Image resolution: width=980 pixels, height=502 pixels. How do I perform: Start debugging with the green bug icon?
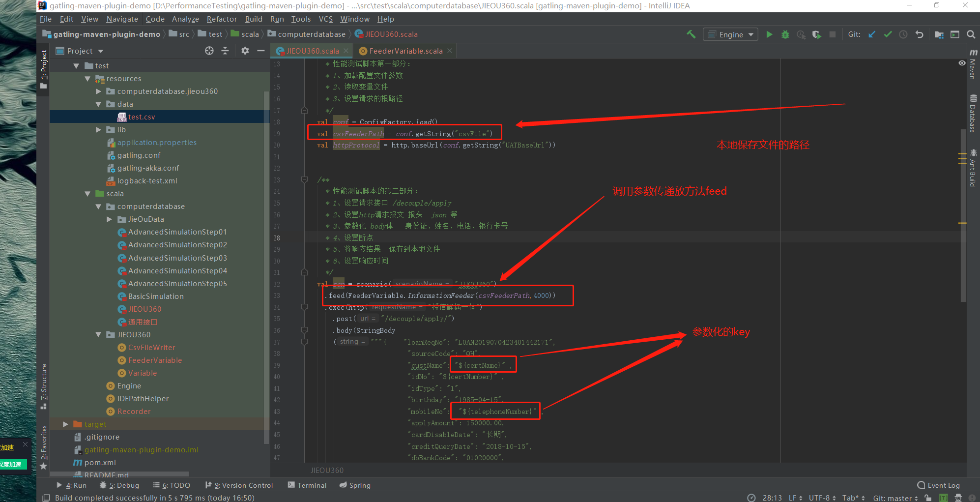pos(785,34)
